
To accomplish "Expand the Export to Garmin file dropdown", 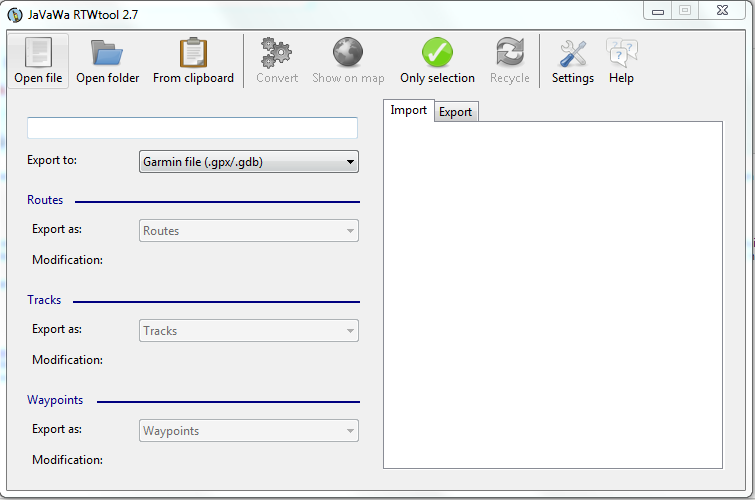I will coord(248,162).
